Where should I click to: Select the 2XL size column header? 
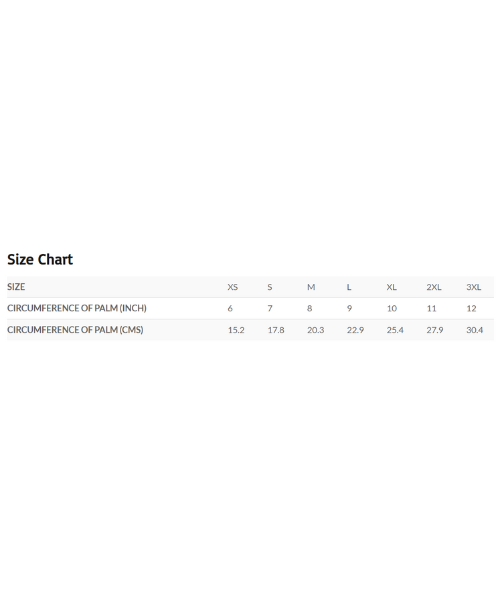[x=434, y=287]
